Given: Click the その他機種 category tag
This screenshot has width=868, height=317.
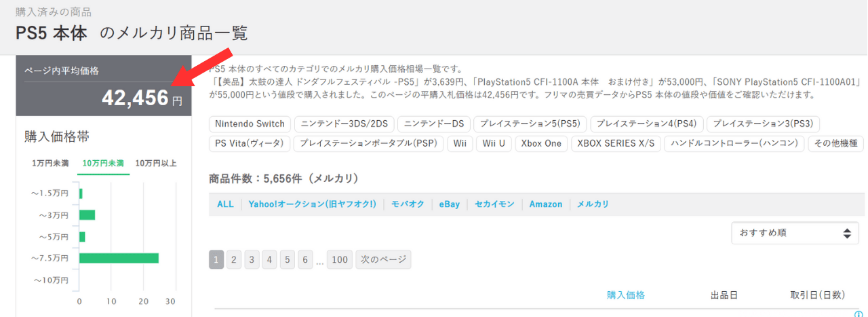Looking at the screenshot, I should pos(835,143).
